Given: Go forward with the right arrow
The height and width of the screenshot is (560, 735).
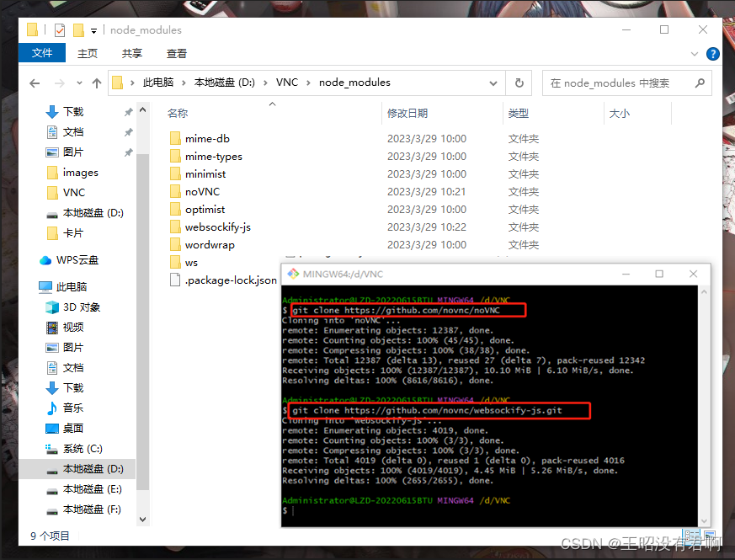Looking at the screenshot, I should 60,83.
